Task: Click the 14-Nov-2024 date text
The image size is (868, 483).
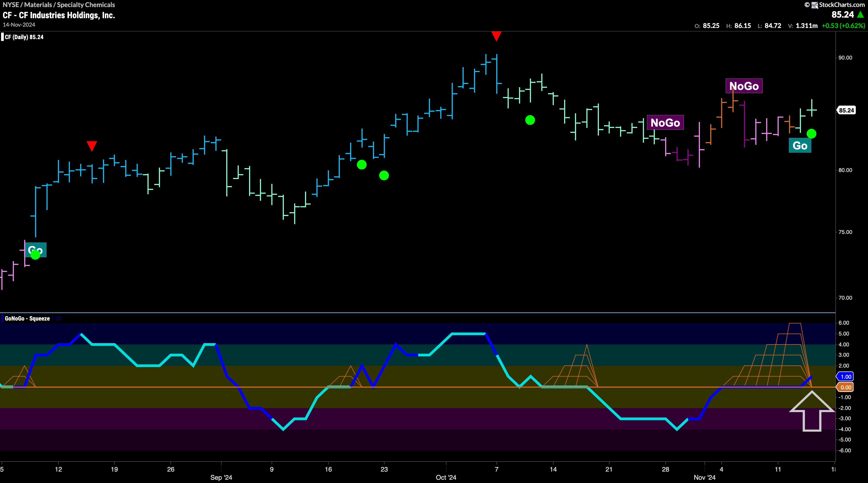Action: (19, 25)
